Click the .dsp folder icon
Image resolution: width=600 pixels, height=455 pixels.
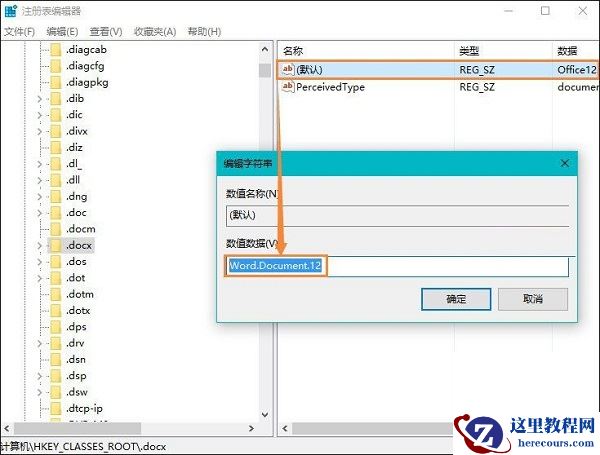(x=56, y=376)
